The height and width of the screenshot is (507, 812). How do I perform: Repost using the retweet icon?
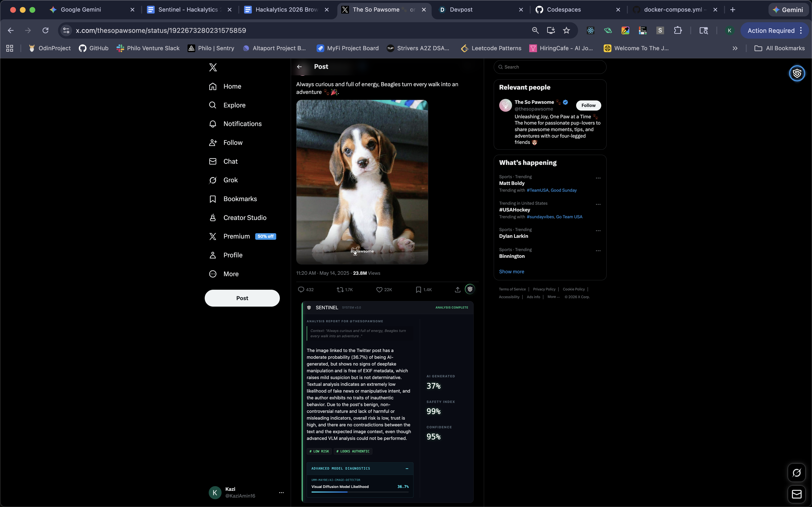click(340, 290)
